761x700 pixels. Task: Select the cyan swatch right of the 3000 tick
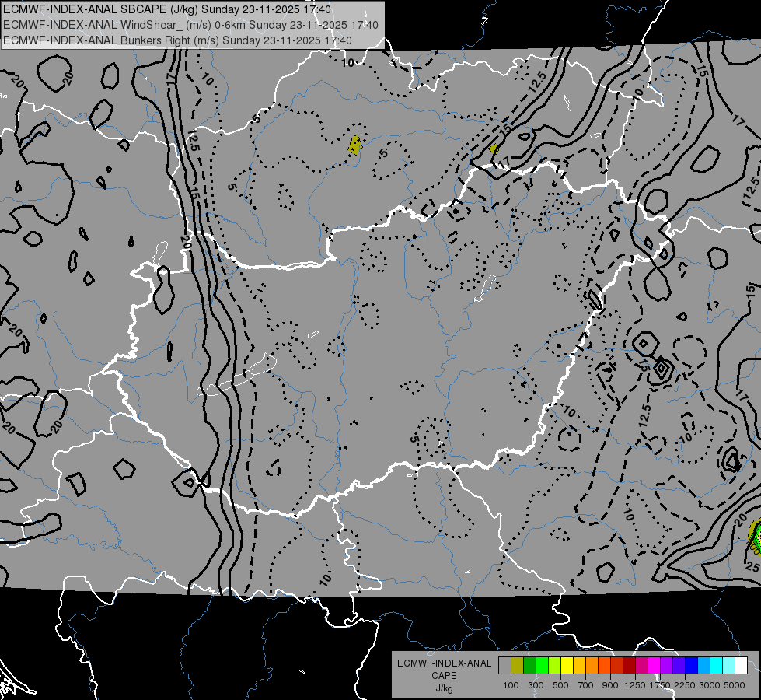point(716,665)
